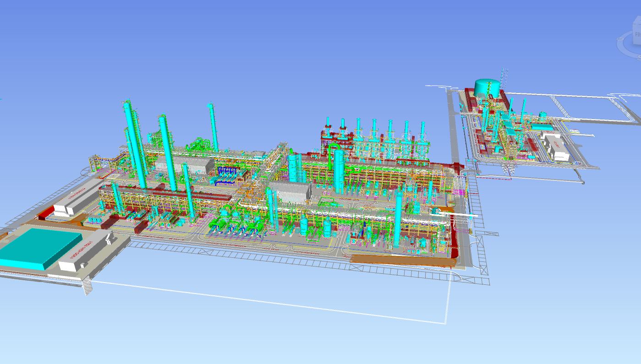
Task: Pick the hatched stairway at bottom-left platform
Action: click(x=88, y=288)
